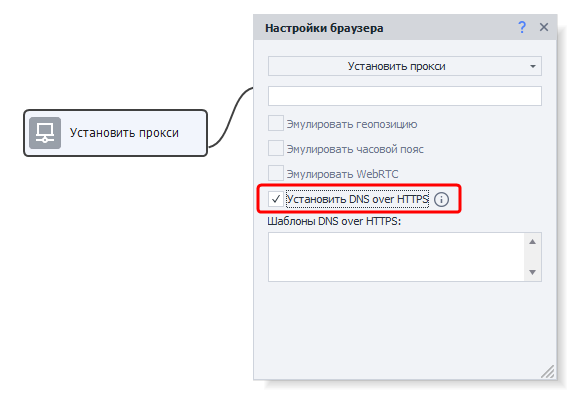Enable Эмулировать геопозицию checkbox
575x395 pixels.
coord(276,123)
